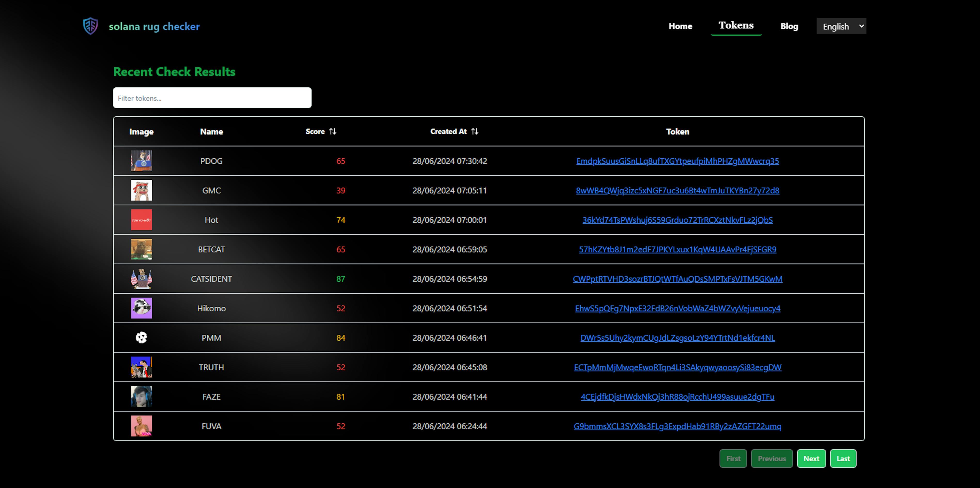This screenshot has width=980, height=488.
Task: Click the red Hot token image
Action: pyautogui.click(x=141, y=220)
